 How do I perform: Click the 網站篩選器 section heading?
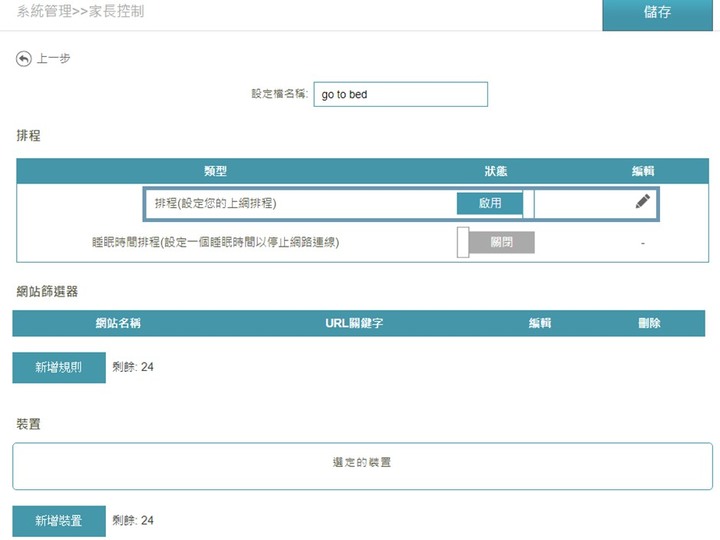tap(47, 291)
